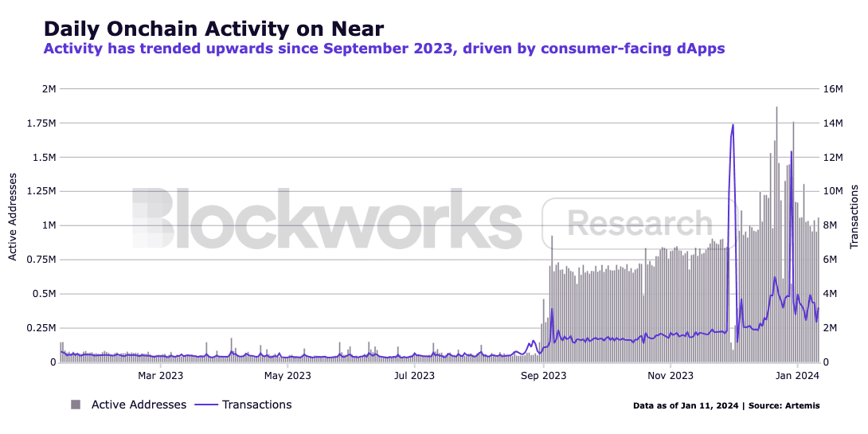Click the '0.25M' left axis tick
The image size is (868, 434).
tap(40, 328)
